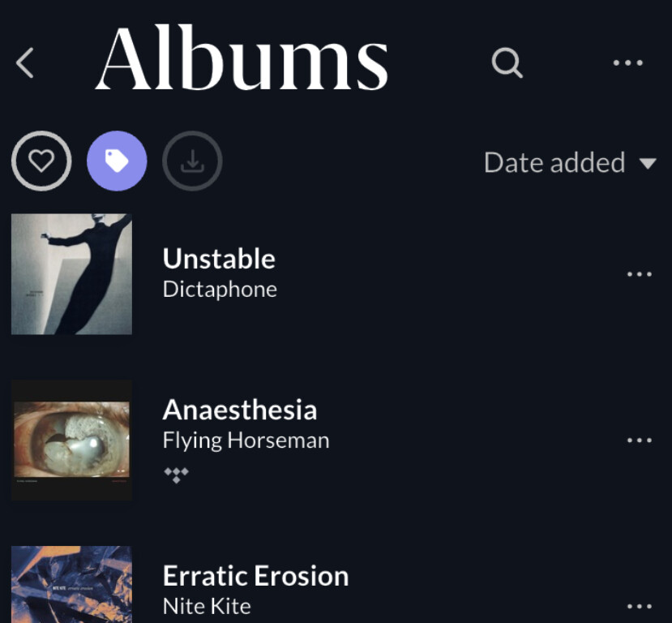This screenshot has height=623, width=672.
Task: Toggle the downloaded albums filter
Action: tap(192, 162)
